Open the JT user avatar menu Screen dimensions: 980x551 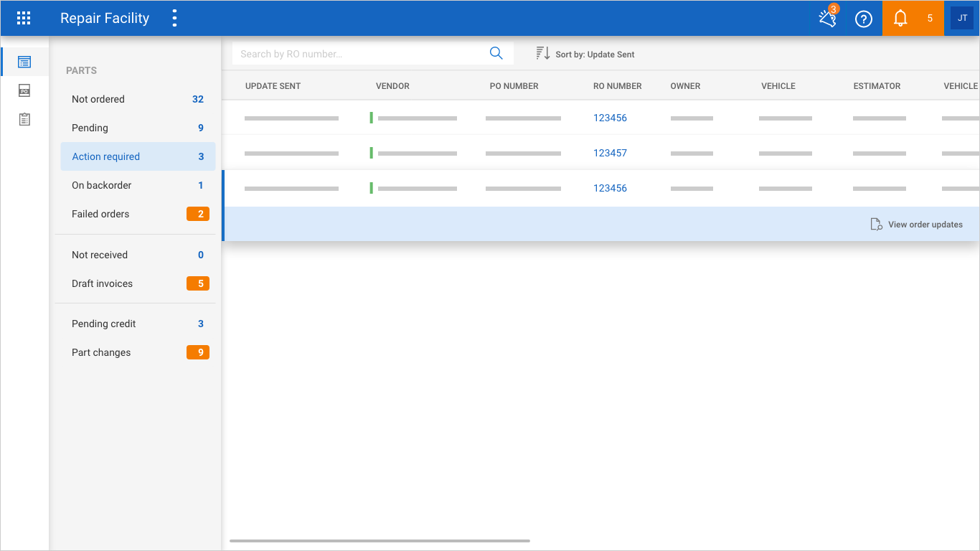[x=962, y=18]
